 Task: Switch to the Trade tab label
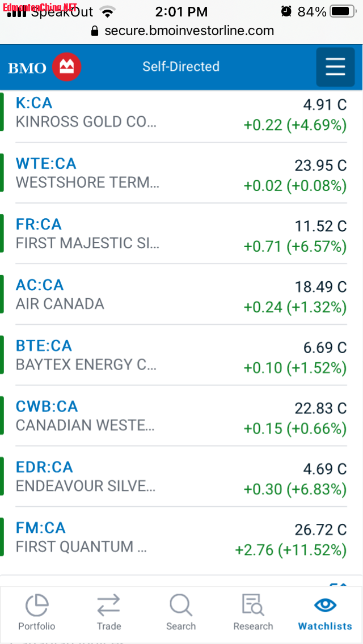(108, 626)
